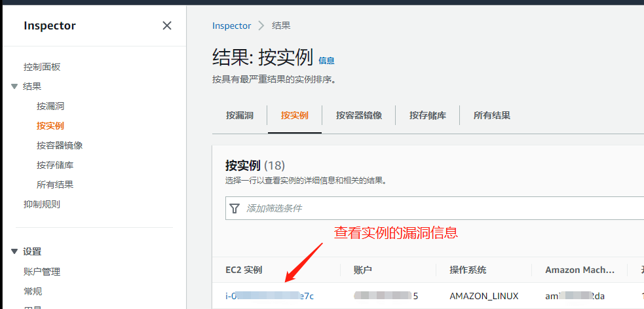Click the 信息 link beside the title
Screen dimensions: 644x309
pyautogui.click(x=326, y=61)
